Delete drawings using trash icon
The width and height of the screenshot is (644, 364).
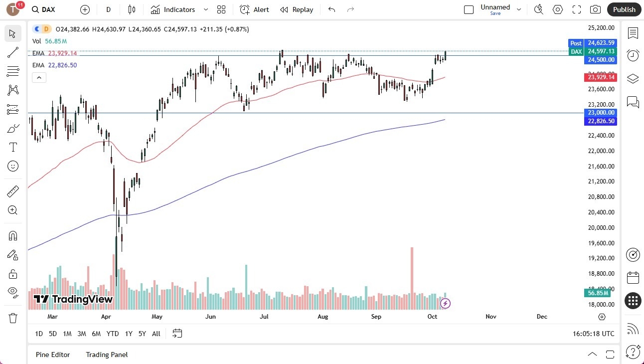12,318
